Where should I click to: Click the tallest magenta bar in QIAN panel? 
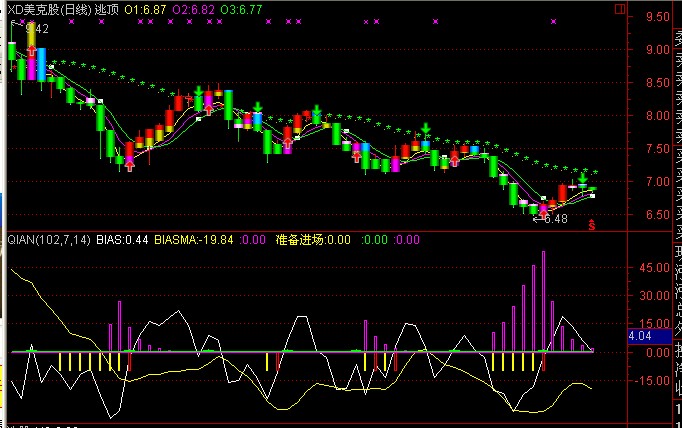click(544, 300)
